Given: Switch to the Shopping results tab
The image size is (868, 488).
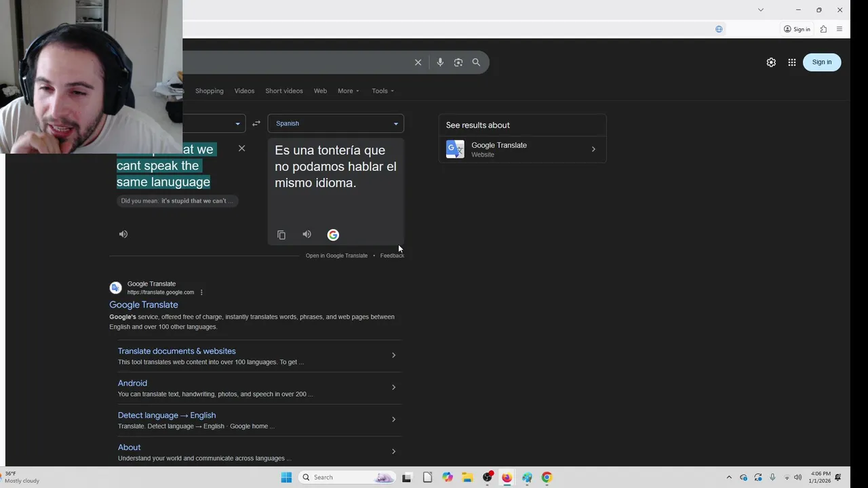Looking at the screenshot, I should (x=210, y=91).
